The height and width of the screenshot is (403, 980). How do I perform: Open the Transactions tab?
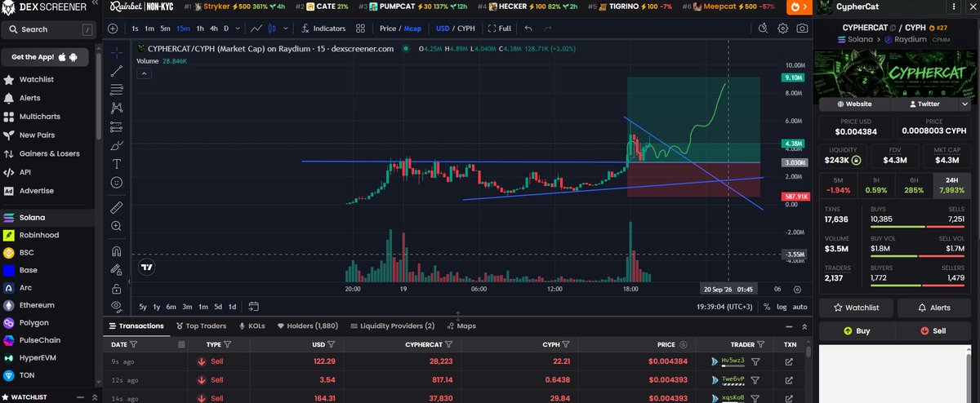(136, 325)
